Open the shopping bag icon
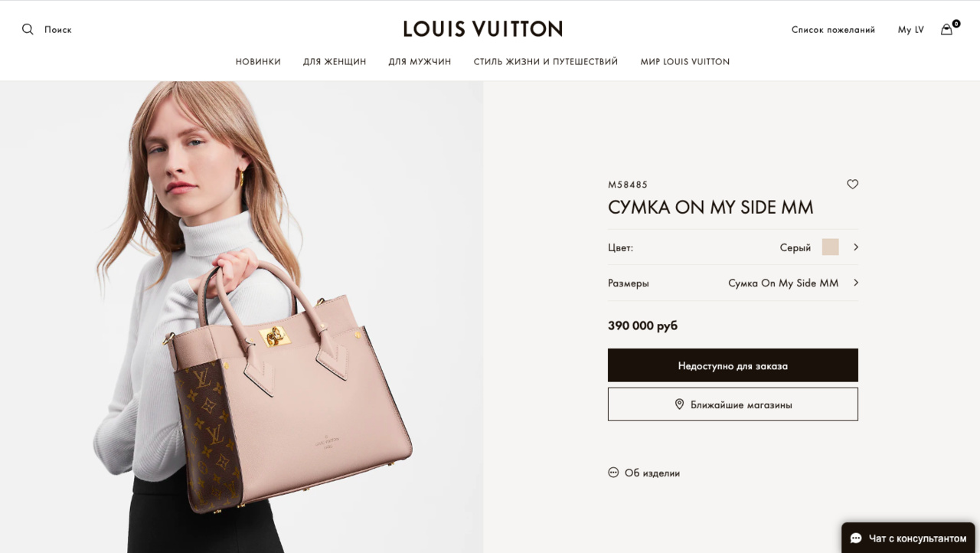The image size is (980, 553). tap(947, 29)
